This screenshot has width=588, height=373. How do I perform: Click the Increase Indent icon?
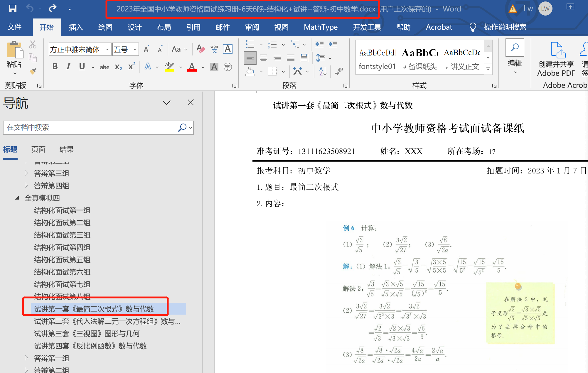tap(333, 44)
